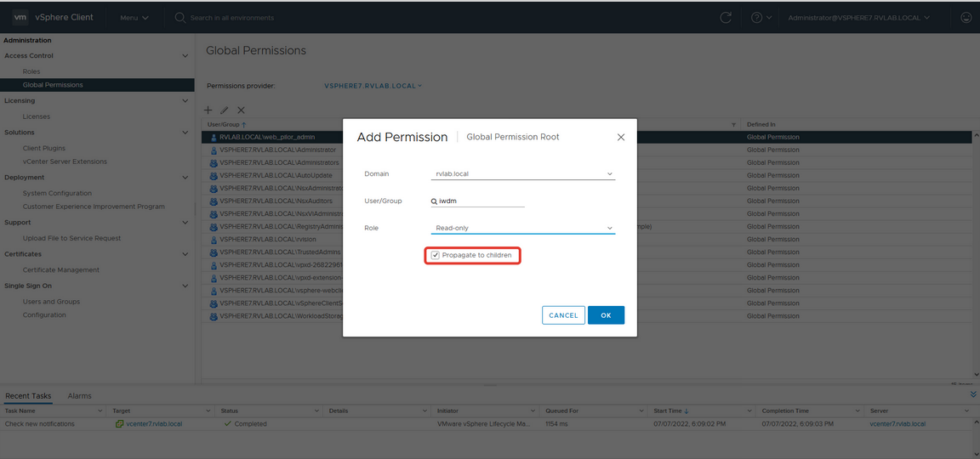This screenshot has height=459, width=980.
Task: Click the green Completed checkmark icon
Action: [x=228, y=424]
